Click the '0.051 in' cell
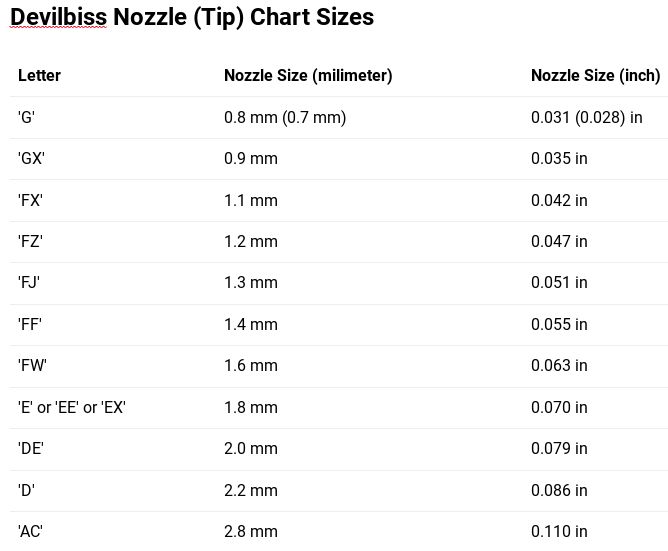The height and width of the screenshot is (551, 668). click(x=559, y=283)
